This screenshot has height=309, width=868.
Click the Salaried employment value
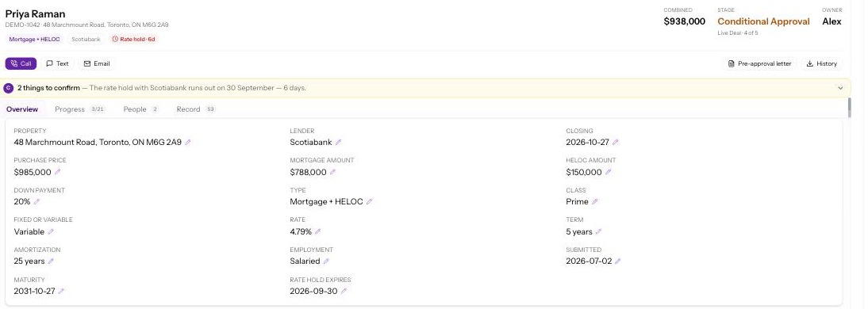pyautogui.click(x=305, y=261)
